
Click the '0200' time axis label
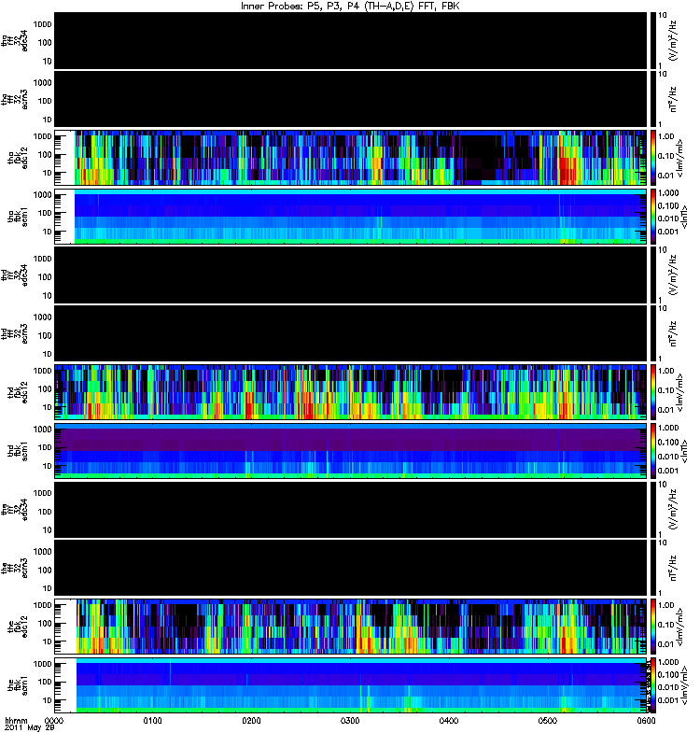click(251, 721)
